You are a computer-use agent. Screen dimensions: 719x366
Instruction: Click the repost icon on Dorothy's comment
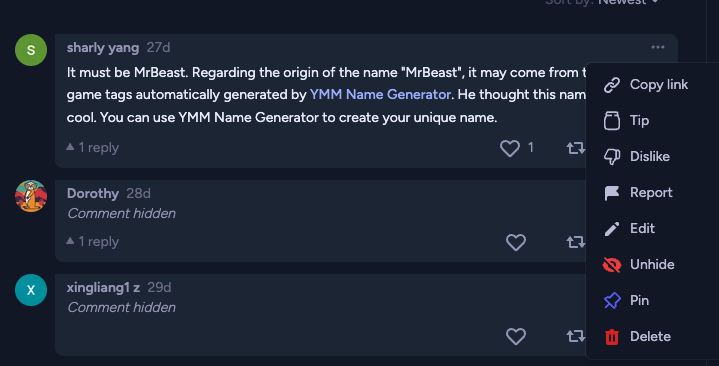576,242
